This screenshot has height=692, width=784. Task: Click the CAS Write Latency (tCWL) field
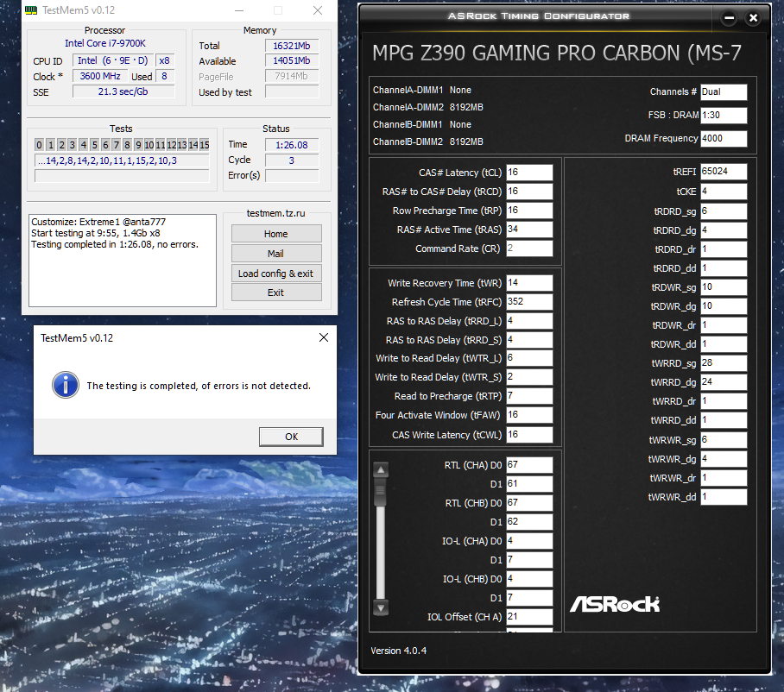pyautogui.click(x=529, y=435)
